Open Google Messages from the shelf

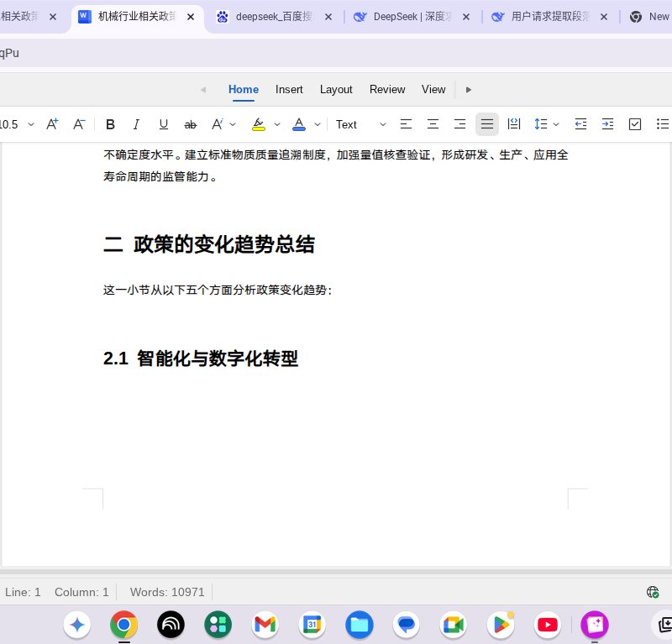click(407, 625)
